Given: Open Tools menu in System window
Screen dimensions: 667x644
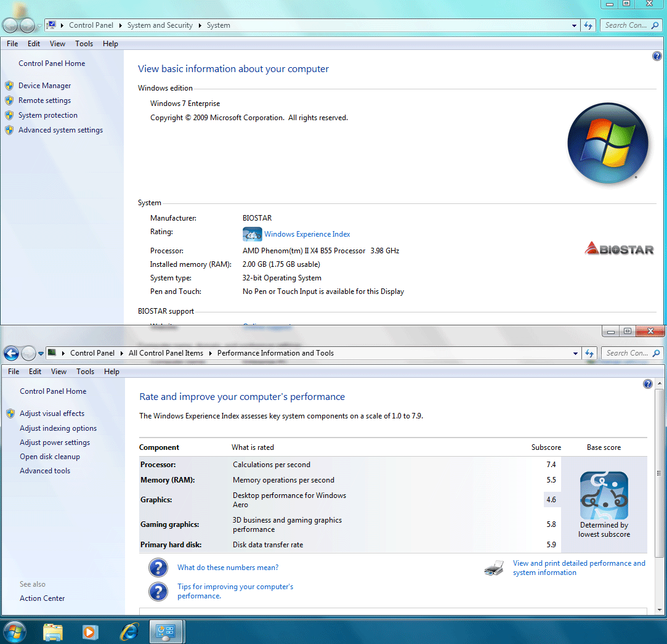Looking at the screenshot, I should pos(84,44).
